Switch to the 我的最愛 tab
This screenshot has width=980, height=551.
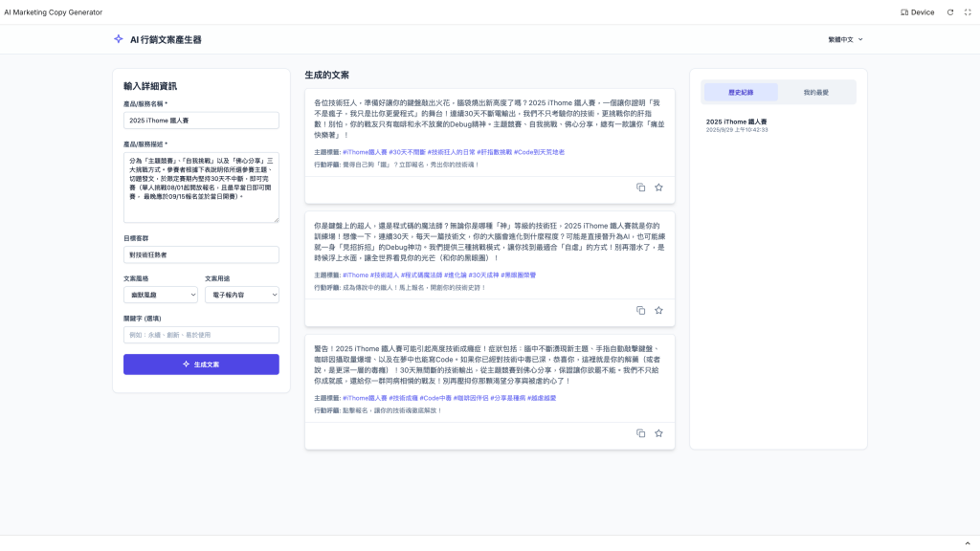(x=815, y=93)
